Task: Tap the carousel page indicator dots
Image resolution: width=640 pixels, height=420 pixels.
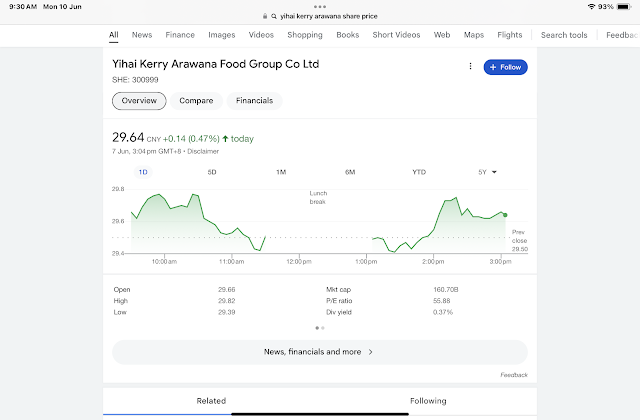Action: pos(320,327)
